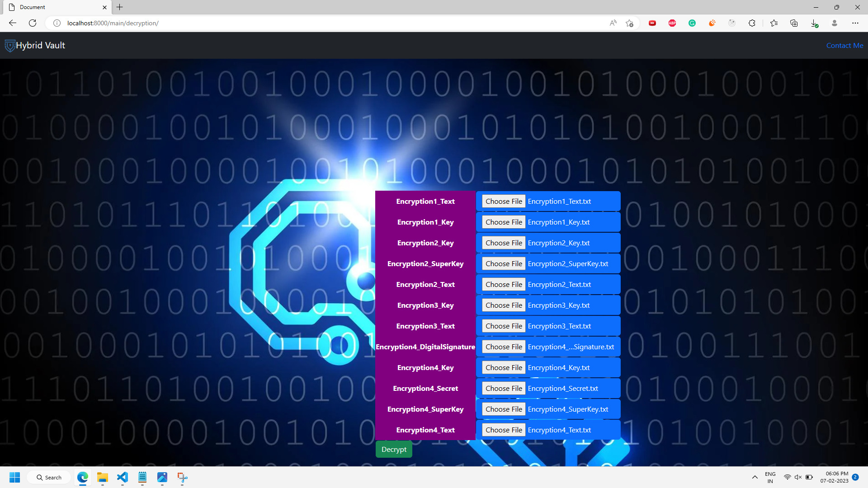Open the Adblock Plus extension
868x488 pixels.
click(x=672, y=23)
